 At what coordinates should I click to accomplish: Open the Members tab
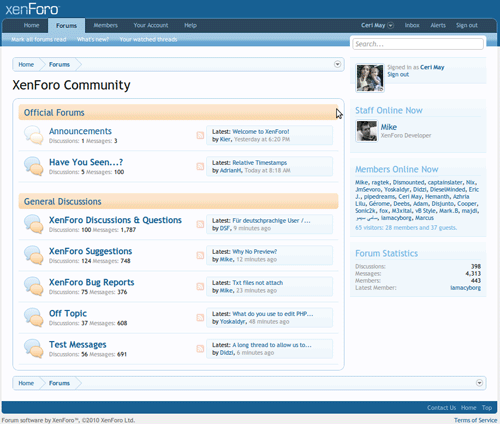point(106,25)
